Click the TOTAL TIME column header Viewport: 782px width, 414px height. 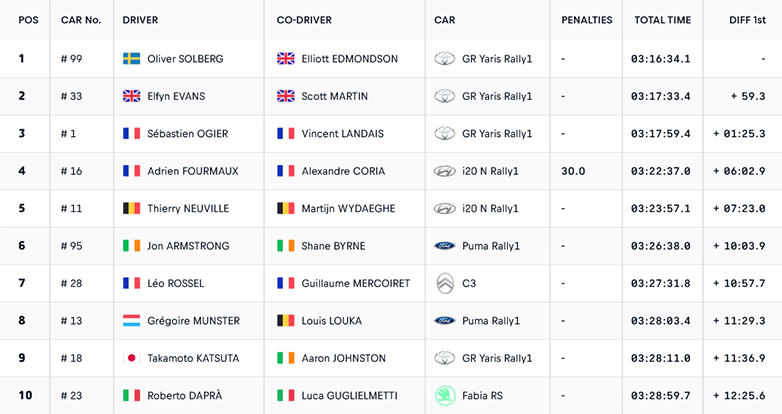coord(662,20)
